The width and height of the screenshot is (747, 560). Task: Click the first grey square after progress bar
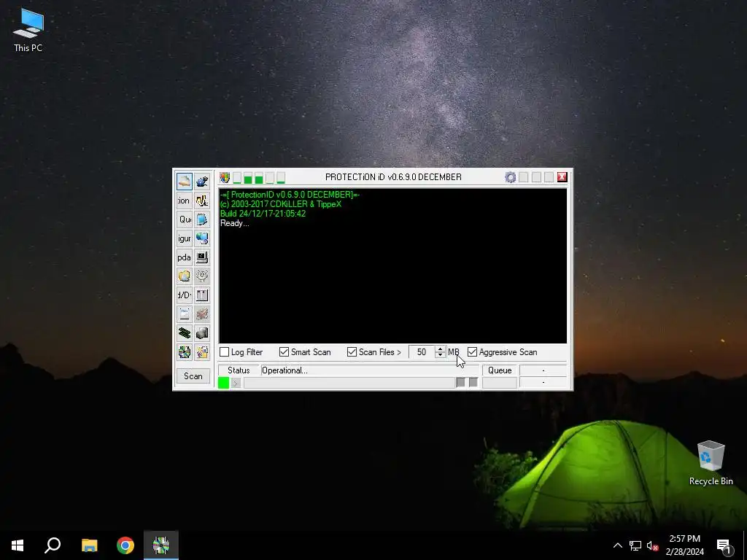[x=460, y=382]
